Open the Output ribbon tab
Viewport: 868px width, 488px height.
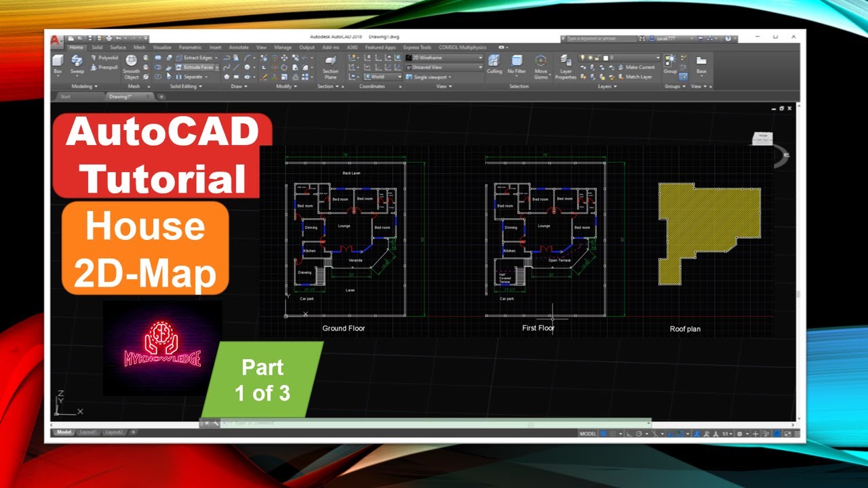[307, 47]
